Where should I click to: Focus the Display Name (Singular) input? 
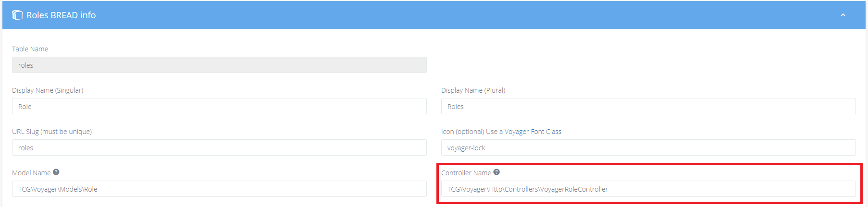(219, 107)
